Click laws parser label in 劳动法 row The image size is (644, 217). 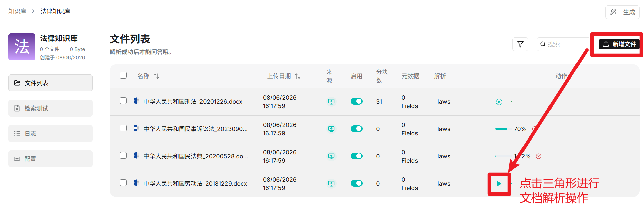[x=444, y=184]
